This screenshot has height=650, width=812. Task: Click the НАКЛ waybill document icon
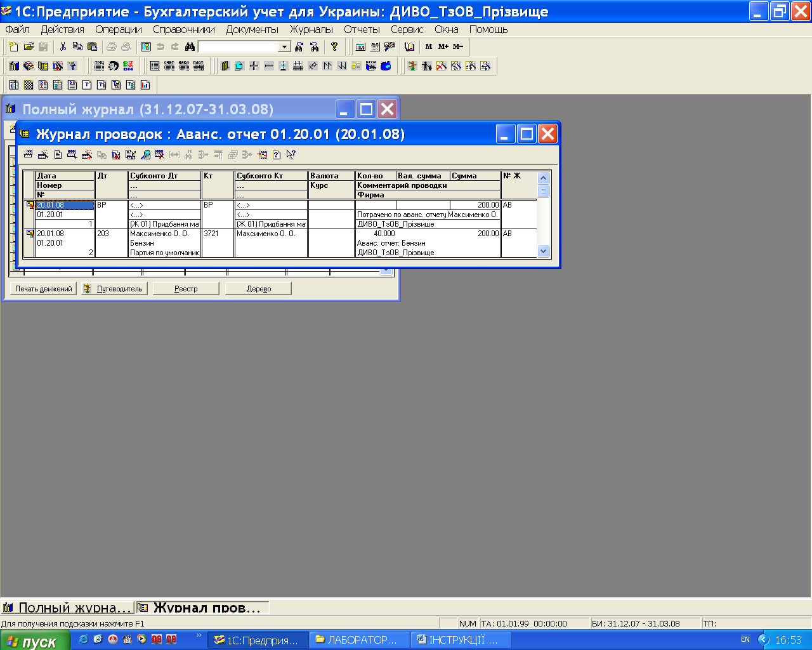184,65
